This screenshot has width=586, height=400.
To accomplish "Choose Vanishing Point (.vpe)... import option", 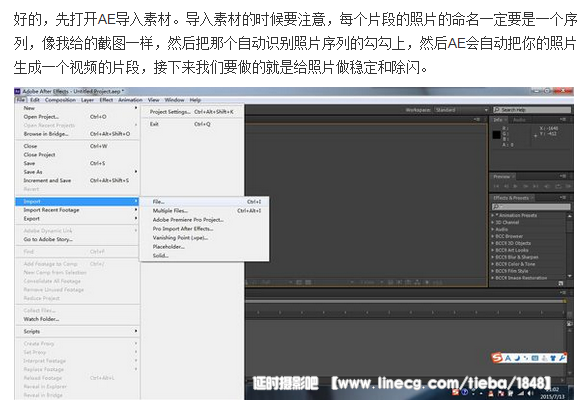I will (204, 238).
